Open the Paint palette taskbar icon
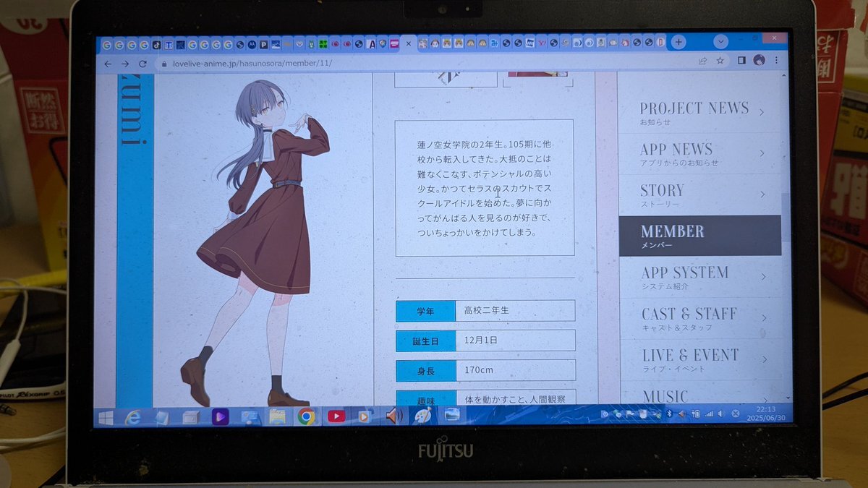This screenshot has width=868, height=488. tap(422, 415)
